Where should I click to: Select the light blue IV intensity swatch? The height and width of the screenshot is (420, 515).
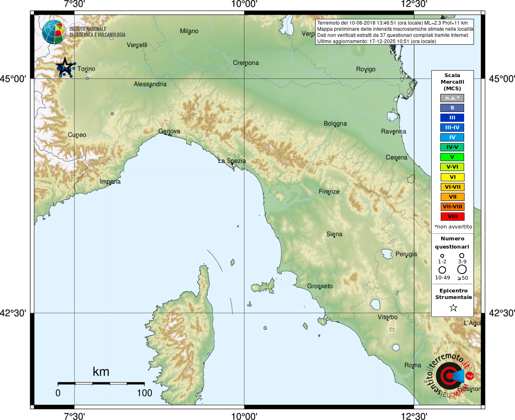coord(452,137)
